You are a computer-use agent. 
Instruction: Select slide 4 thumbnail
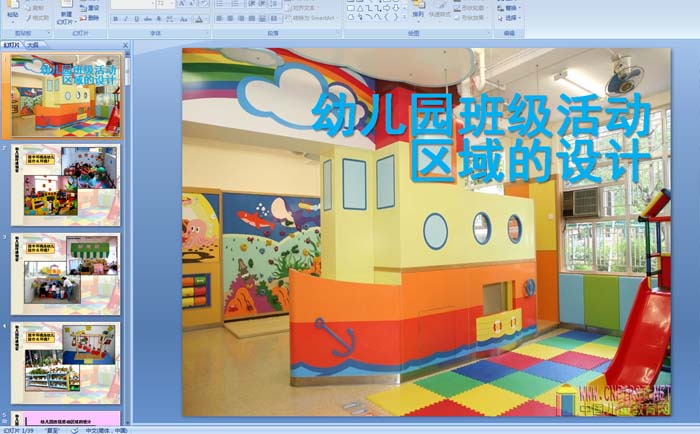(66, 363)
